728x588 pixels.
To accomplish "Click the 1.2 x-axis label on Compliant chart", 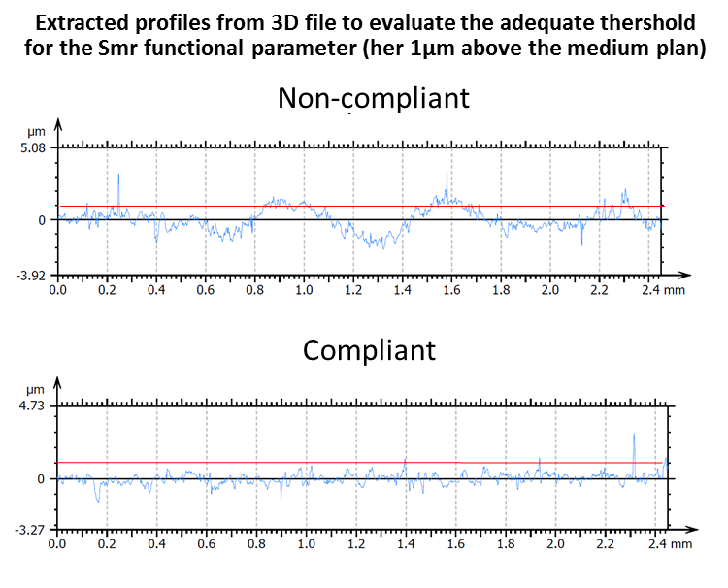I will (x=356, y=544).
